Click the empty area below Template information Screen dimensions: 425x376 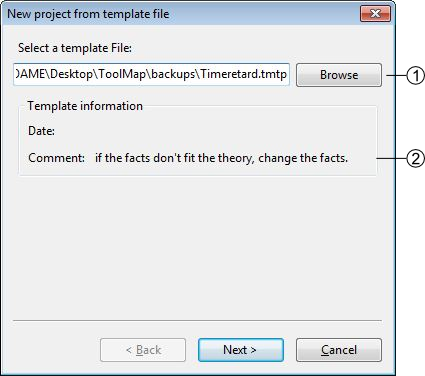197,247
